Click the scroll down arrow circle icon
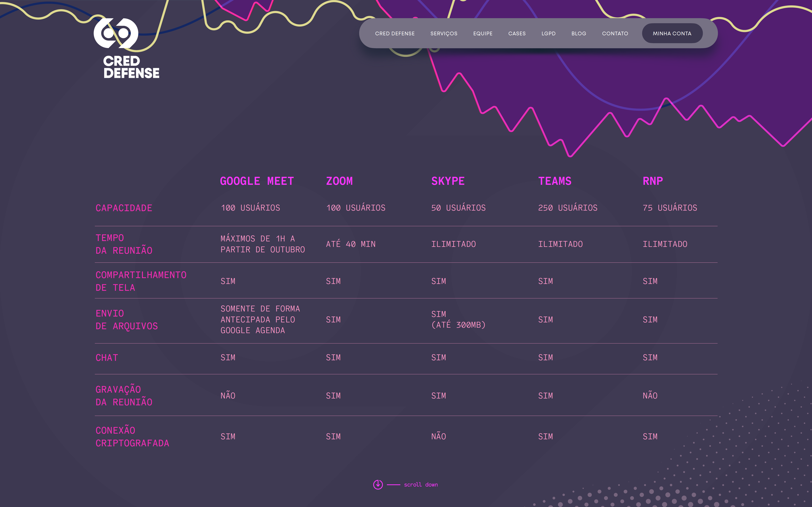Screen dimensions: 812x507 click(x=378, y=485)
